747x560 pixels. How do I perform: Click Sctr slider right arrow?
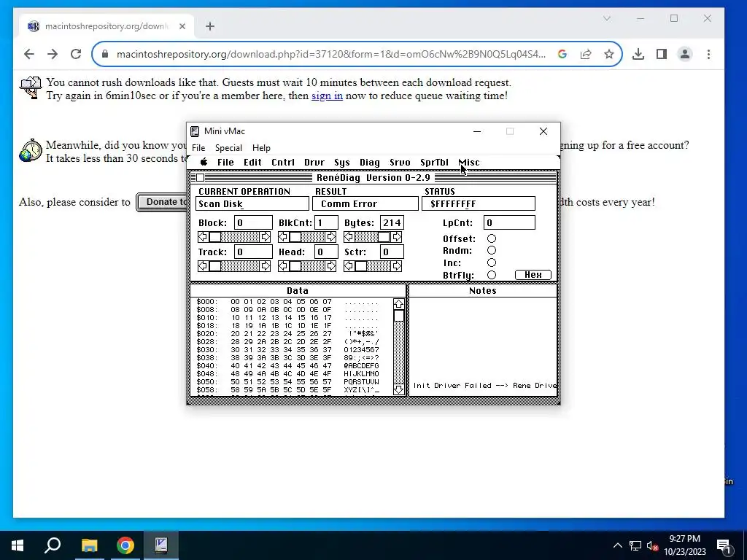[396, 265]
